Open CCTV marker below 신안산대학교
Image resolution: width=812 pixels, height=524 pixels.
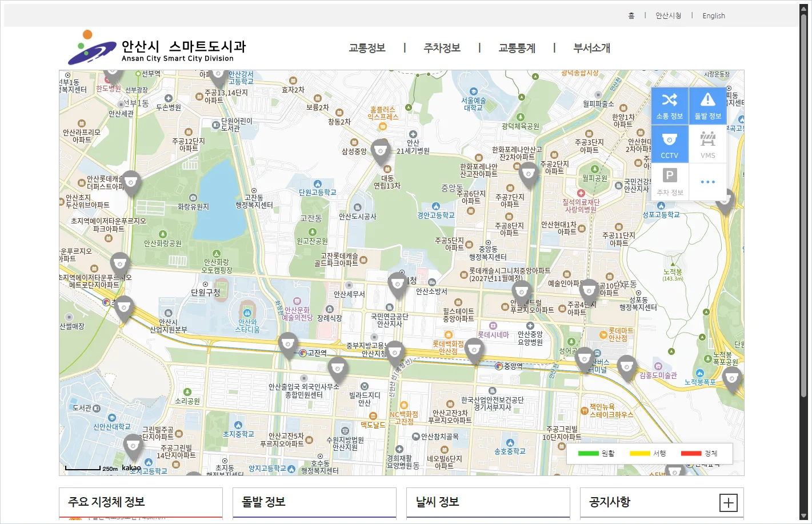tap(133, 447)
